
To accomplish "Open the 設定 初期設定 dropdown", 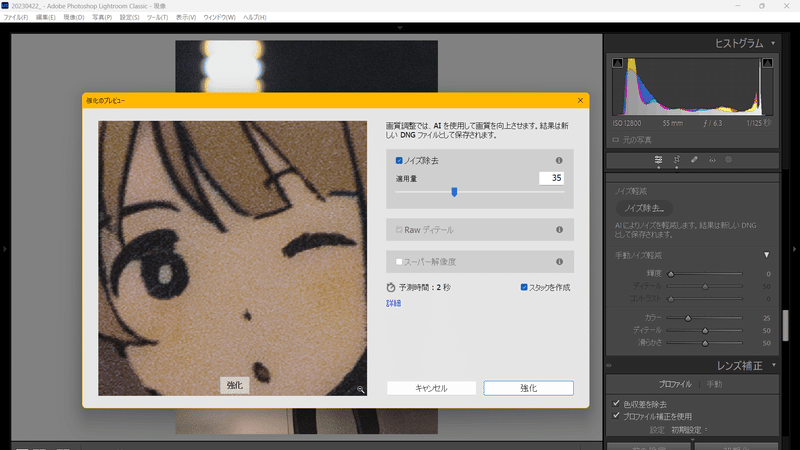I will coord(689,430).
